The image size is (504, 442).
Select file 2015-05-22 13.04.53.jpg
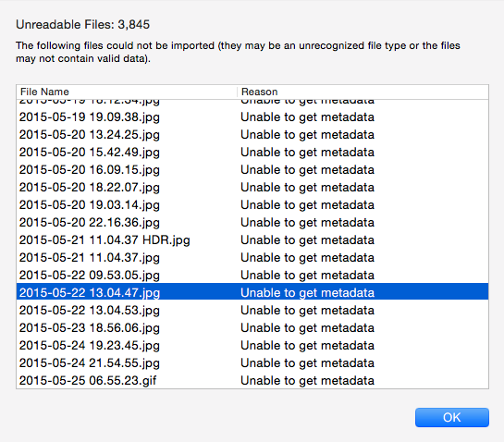[x=252, y=310]
